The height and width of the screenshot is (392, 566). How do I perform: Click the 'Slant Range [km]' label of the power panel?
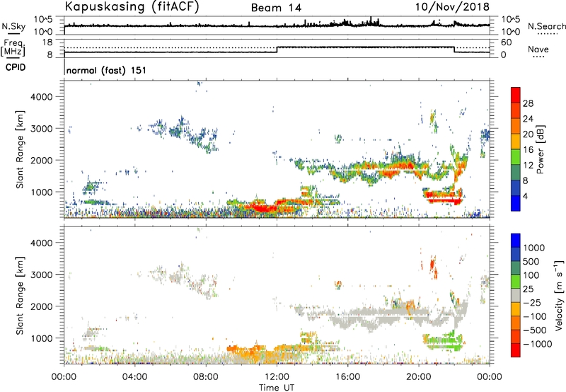[x=20, y=149]
